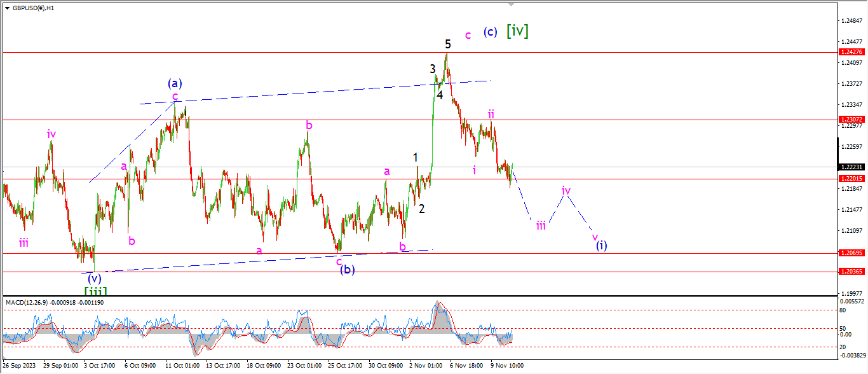Screen dimensions: 868x374
Task: Select the red 1.20365 price level tag
Action: pos(850,272)
